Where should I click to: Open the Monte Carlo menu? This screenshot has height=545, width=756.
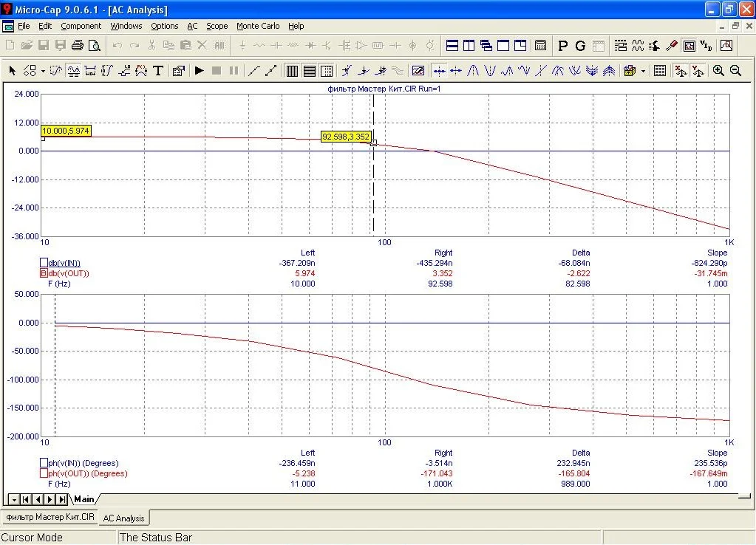coord(257,26)
